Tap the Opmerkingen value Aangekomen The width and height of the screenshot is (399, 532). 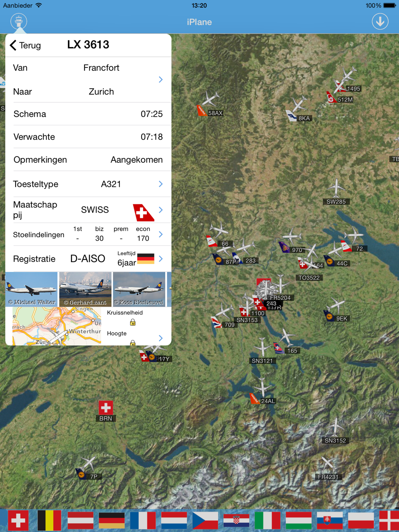[136, 160]
